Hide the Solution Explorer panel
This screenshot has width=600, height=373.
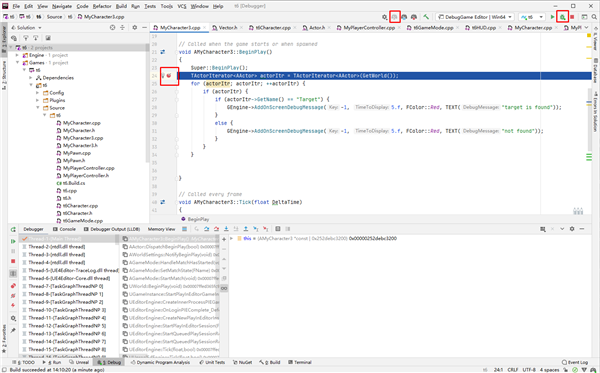[144, 28]
